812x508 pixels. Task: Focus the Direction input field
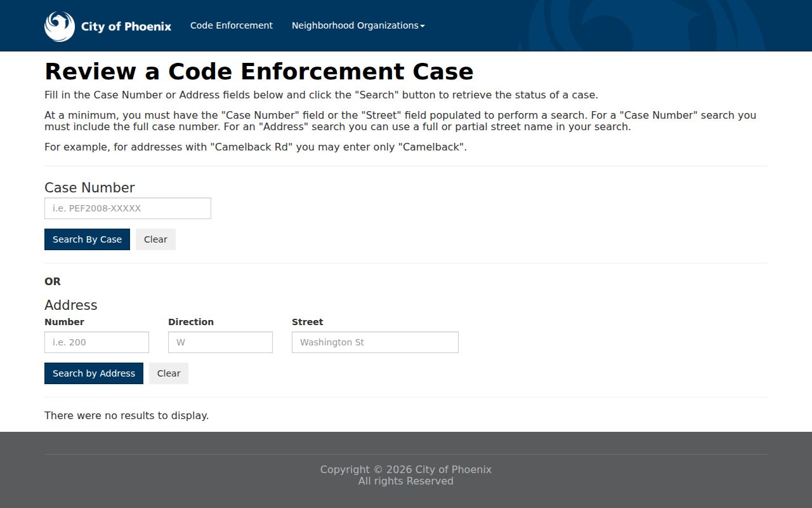tap(220, 342)
